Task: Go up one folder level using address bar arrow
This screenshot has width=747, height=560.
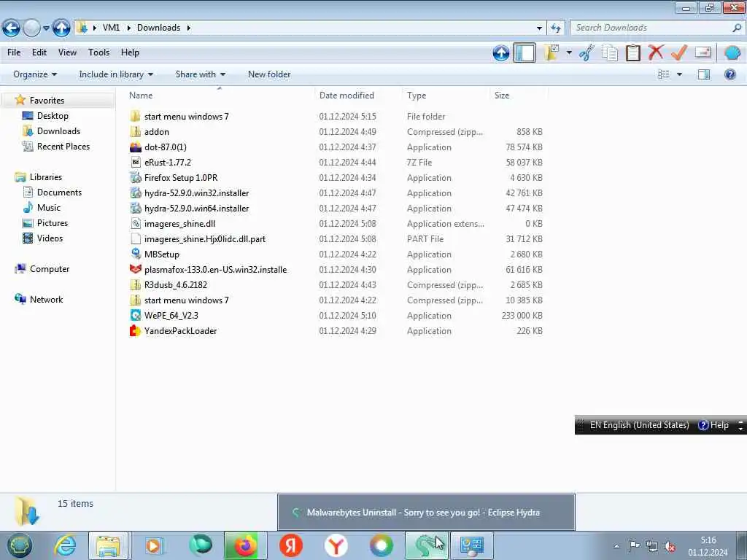Action: pos(61,28)
